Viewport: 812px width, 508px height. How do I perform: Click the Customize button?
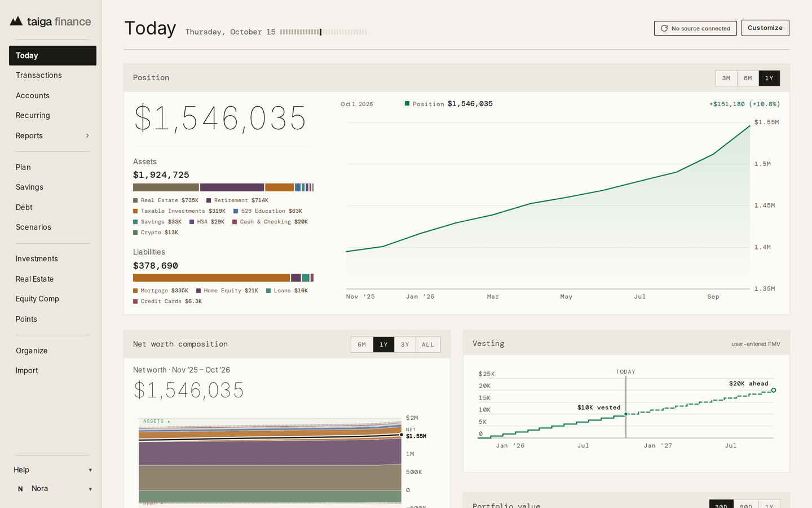pos(765,28)
